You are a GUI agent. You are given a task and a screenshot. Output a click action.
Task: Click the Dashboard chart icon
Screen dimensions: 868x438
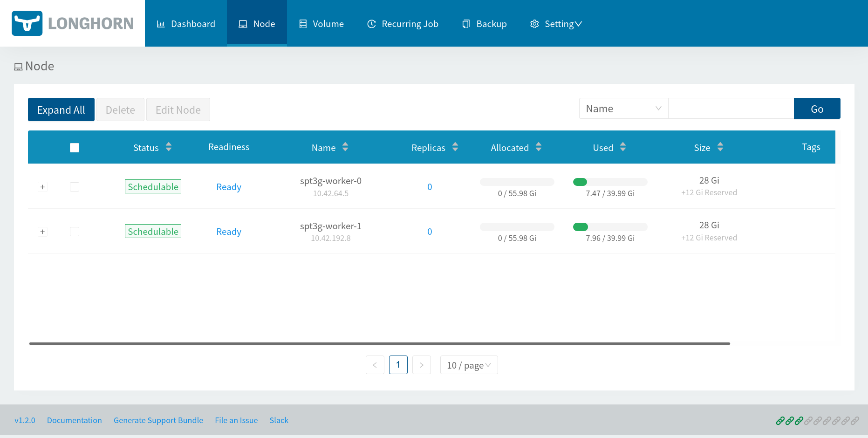pos(161,24)
